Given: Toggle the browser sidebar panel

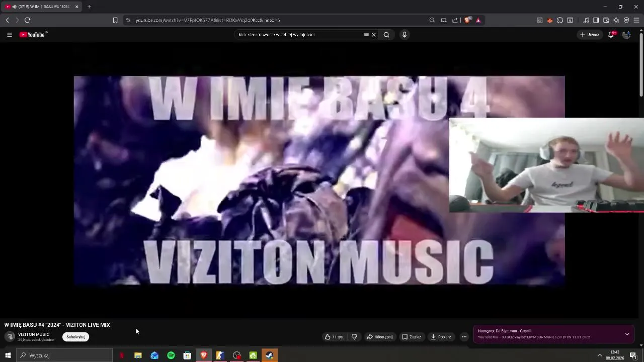Looking at the screenshot, I should 596,20.
